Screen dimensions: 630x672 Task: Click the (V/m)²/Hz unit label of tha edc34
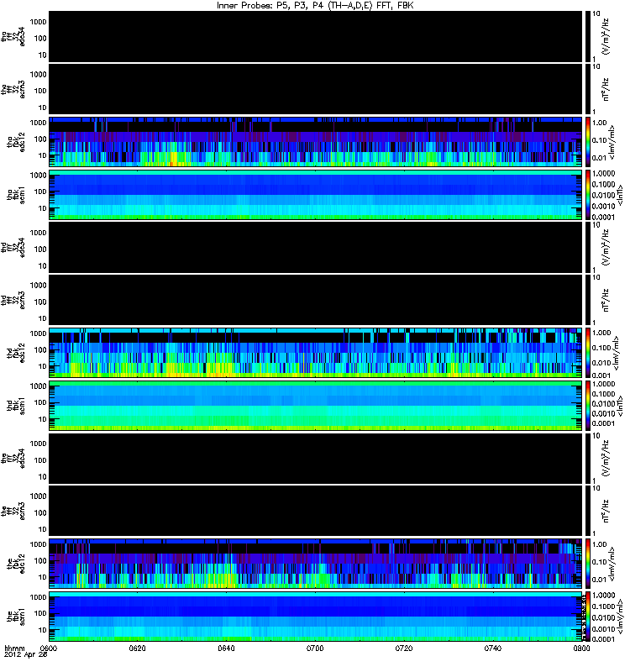point(606,37)
